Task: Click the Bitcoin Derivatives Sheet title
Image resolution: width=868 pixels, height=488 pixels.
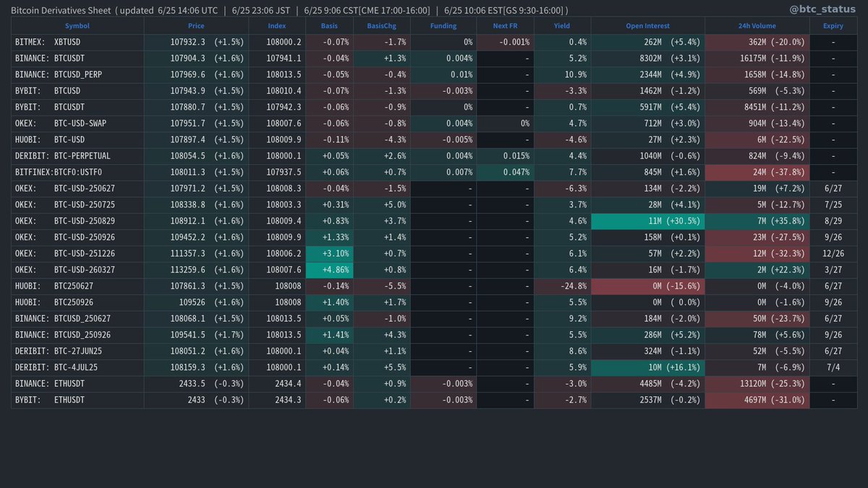Action: click(x=61, y=10)
